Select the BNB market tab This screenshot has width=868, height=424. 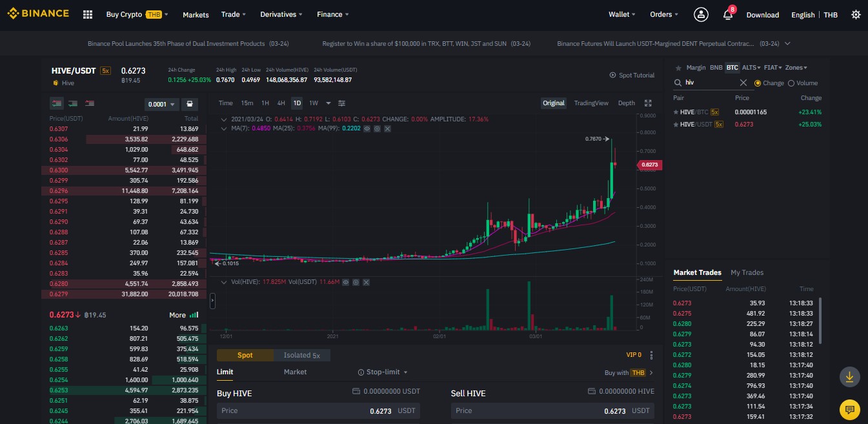[x=716, y=67]
